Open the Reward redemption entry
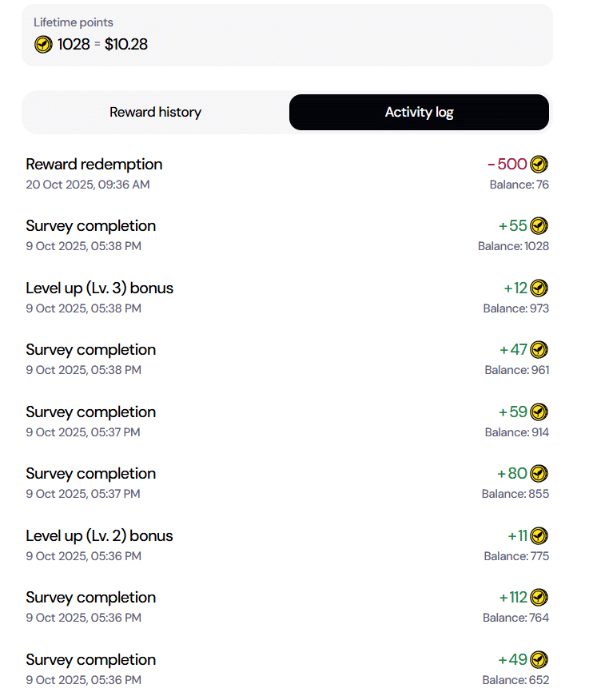597x700 pixels. pos(94,165)
